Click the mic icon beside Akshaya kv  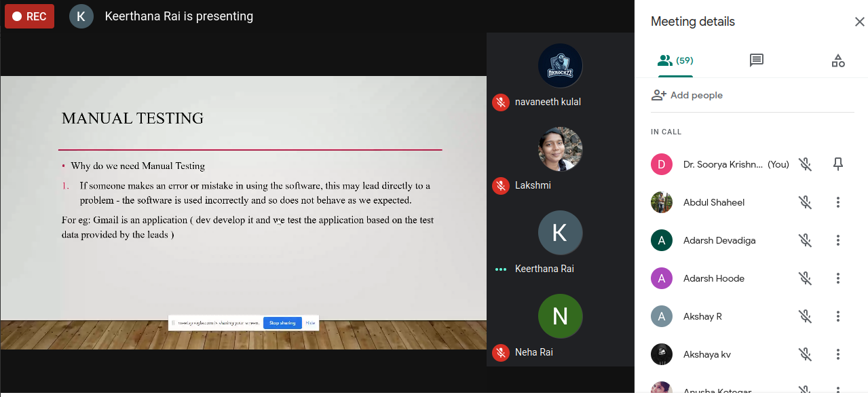click(x=805, y=354)
